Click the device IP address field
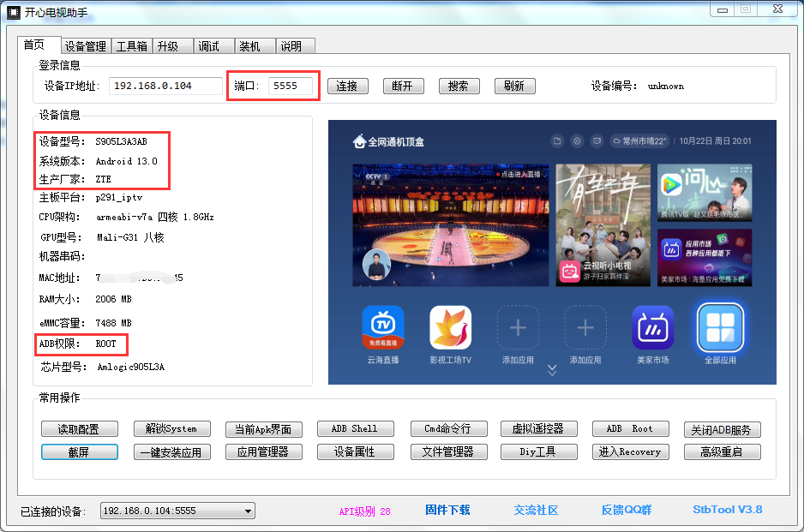The image size is (804, 532). pos(165,86)
